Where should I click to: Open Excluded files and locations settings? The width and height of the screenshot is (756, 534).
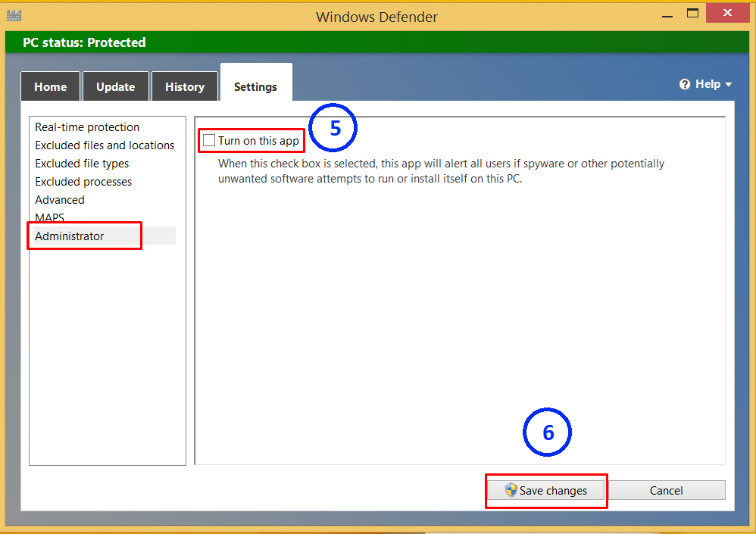click(105, 145)
